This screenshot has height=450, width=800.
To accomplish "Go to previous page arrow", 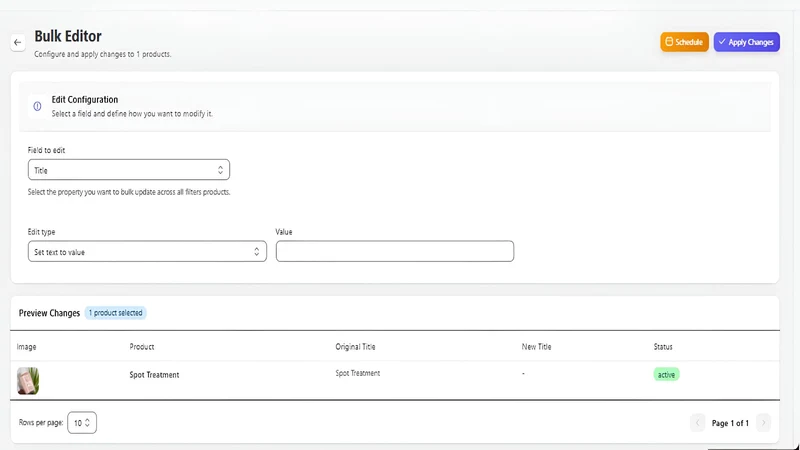I will click(697, 423).
